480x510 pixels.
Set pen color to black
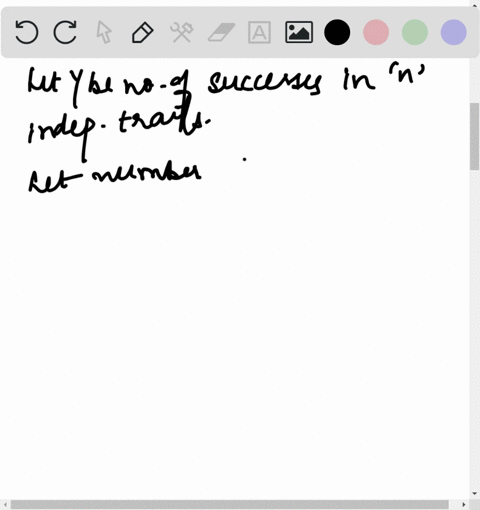[337, 32]
